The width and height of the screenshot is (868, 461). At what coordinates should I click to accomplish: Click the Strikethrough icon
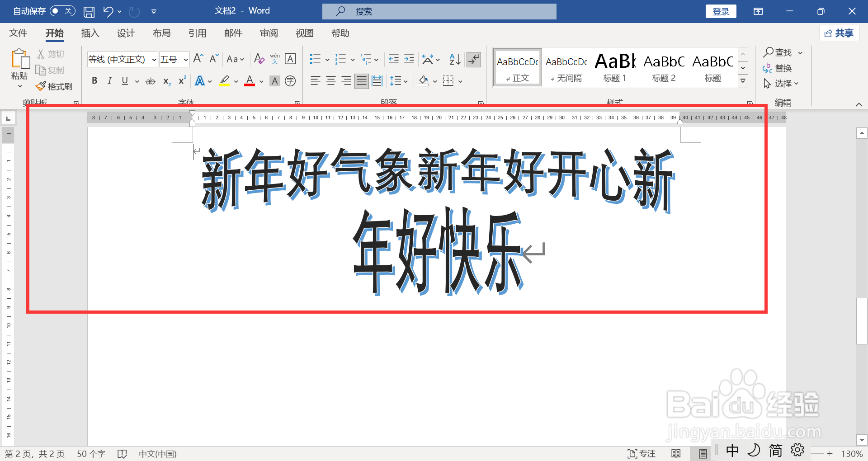click(x=150, y=81)
